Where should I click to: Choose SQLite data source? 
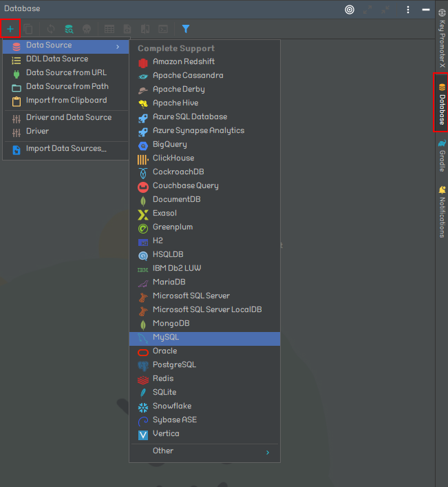(x=205, y=393)
